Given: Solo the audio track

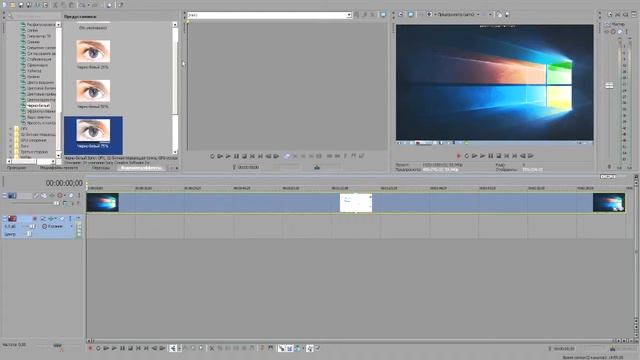Looking at the screenshot, I should pyautogui.click(x=70, y=218).
